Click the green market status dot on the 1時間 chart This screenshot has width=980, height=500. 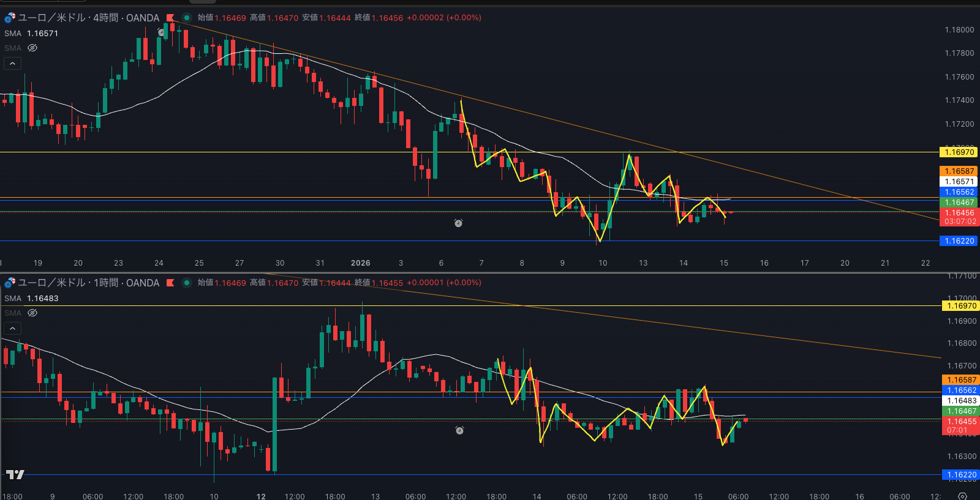coord(187,283)
